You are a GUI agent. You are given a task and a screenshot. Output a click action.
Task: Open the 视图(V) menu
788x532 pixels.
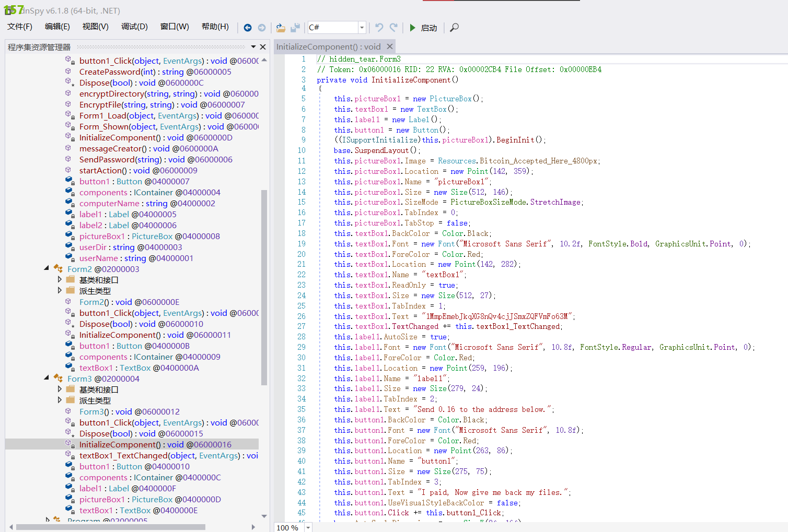pyautogui.click(x=96, y=27)
